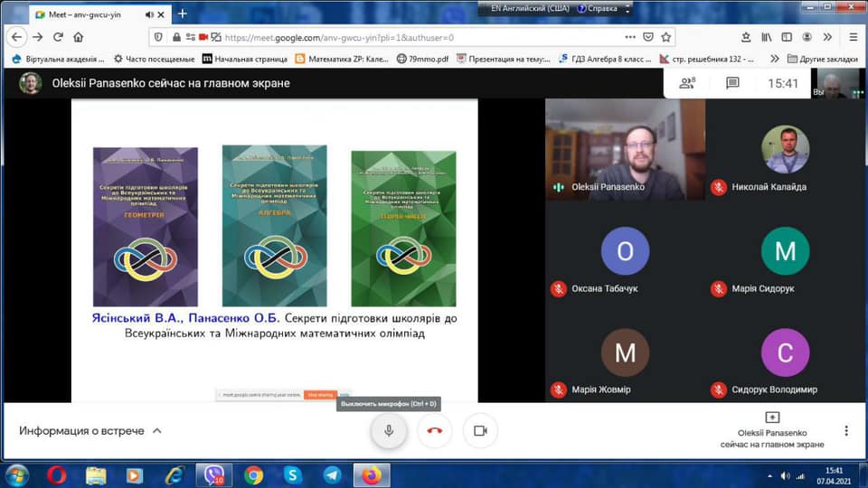Open Chrome from the taskbar
868x488 pixels.
[253, 475]
